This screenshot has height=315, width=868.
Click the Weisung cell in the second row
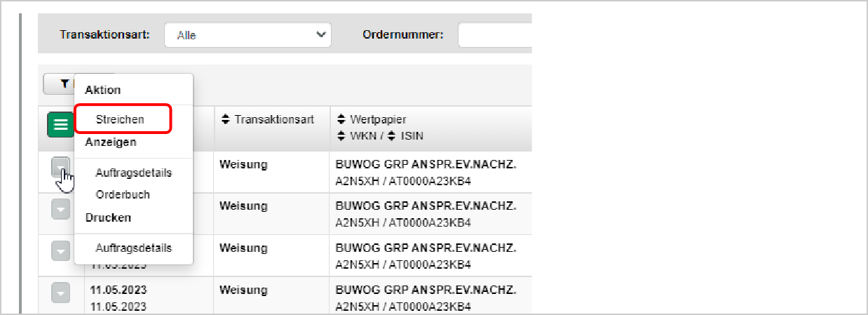(243, 206)
